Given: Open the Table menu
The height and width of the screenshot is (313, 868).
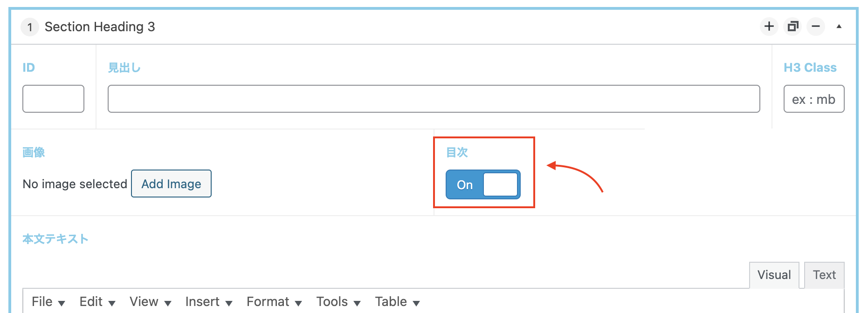Looking at the screenshot, I should point(397,302).
